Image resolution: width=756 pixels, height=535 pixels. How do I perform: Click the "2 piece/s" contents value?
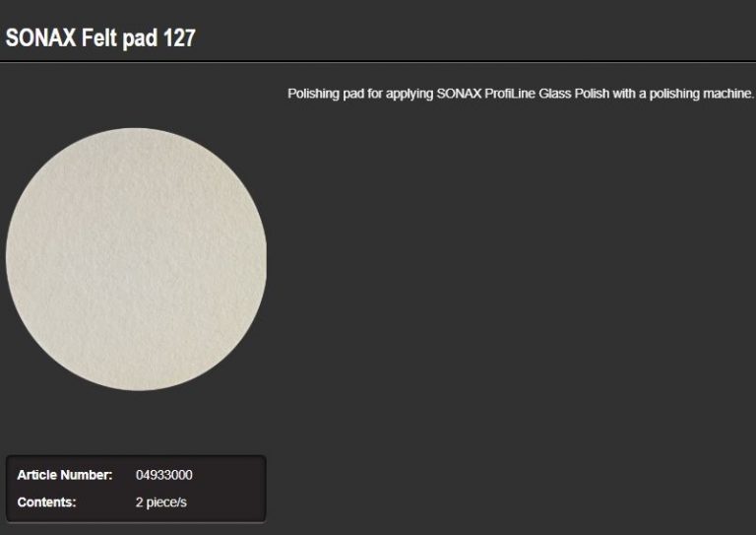161,502
